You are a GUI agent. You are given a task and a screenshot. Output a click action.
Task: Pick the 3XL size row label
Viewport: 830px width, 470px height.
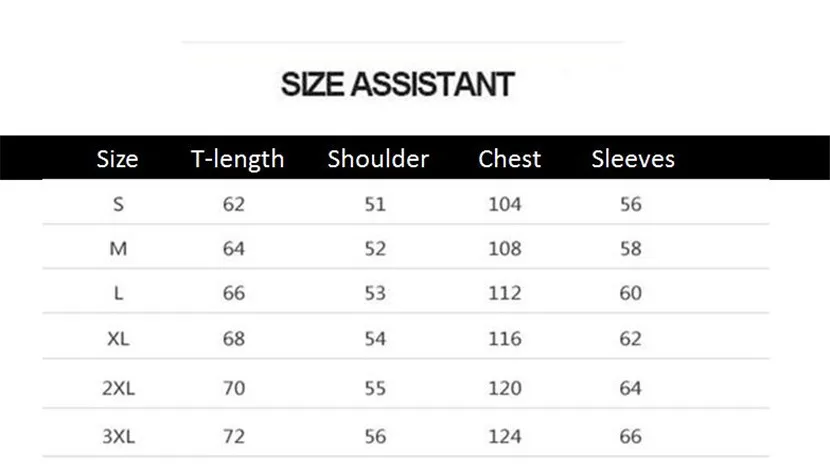119,437
